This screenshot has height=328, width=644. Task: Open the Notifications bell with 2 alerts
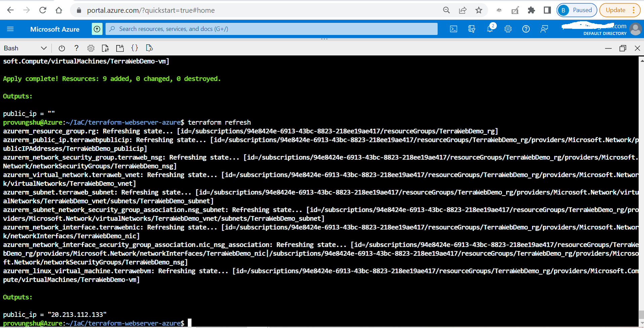click(490, 29)
